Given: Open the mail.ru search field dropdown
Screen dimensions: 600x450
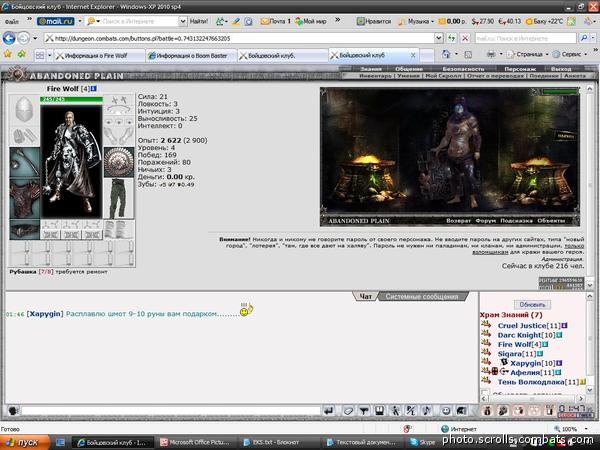Looking at the screenshot, I should pyautogui.click(x=183, y=21).
